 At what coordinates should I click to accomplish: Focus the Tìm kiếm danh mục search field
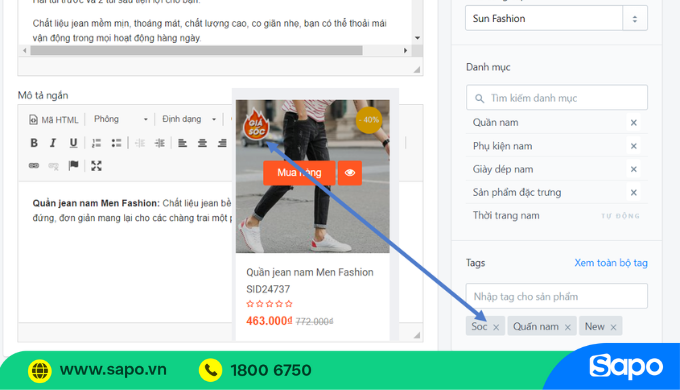click(x=557, y=98)
